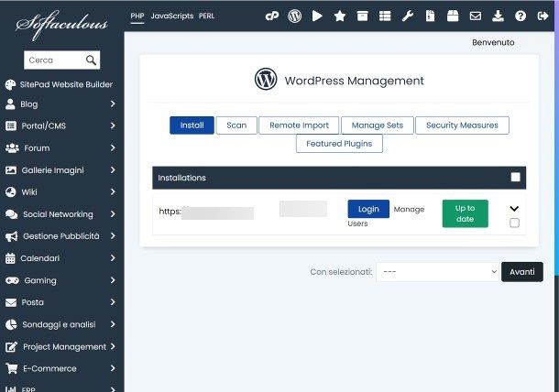Expand the Posta category arrow
559x392 pixels.
pos(113,302)
